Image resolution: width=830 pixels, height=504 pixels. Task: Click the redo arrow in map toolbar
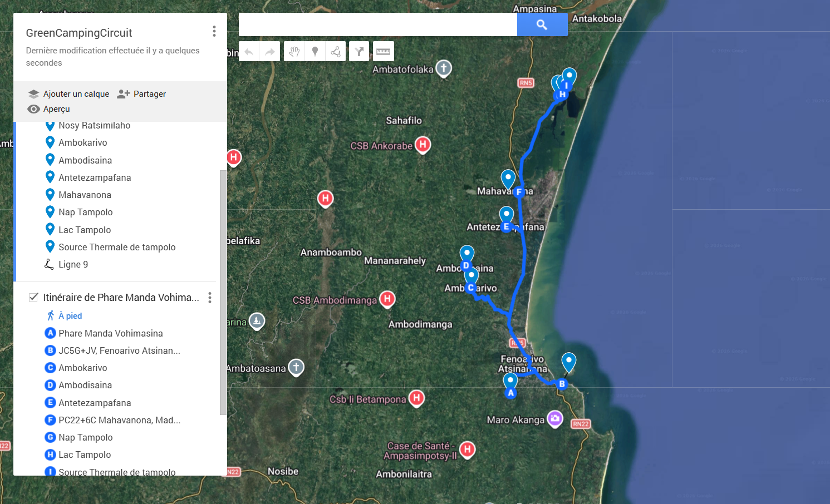click(x=269, y=52)
